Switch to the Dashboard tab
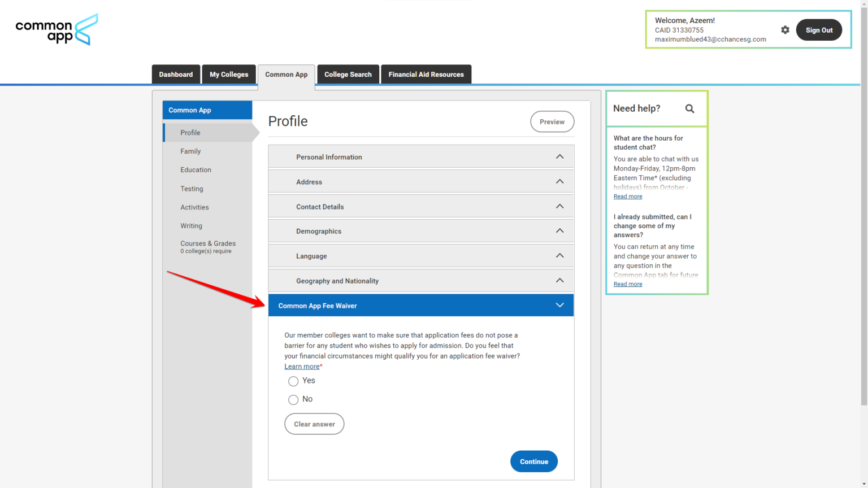Screen dimensions: 868x488 pyautogui.click(x=176, y=74)
